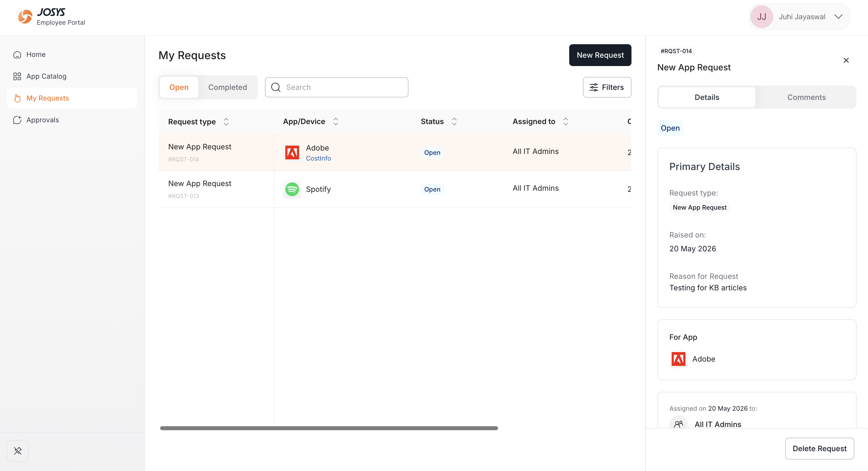Open App Catalog from the sidebar
The width and height of the screenshot is (868, 471).
pyautogui.click(x=72, y=76)
